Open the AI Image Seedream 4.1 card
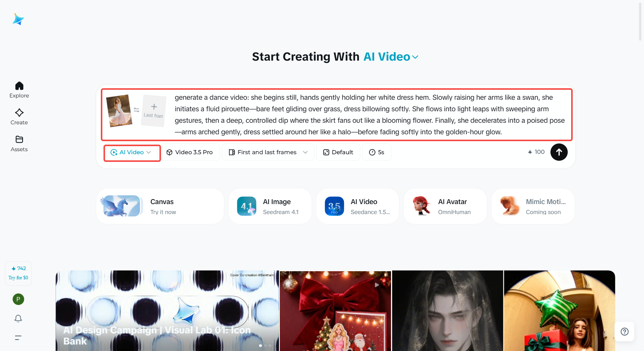 pyautogui.click(x=270, y=206)
